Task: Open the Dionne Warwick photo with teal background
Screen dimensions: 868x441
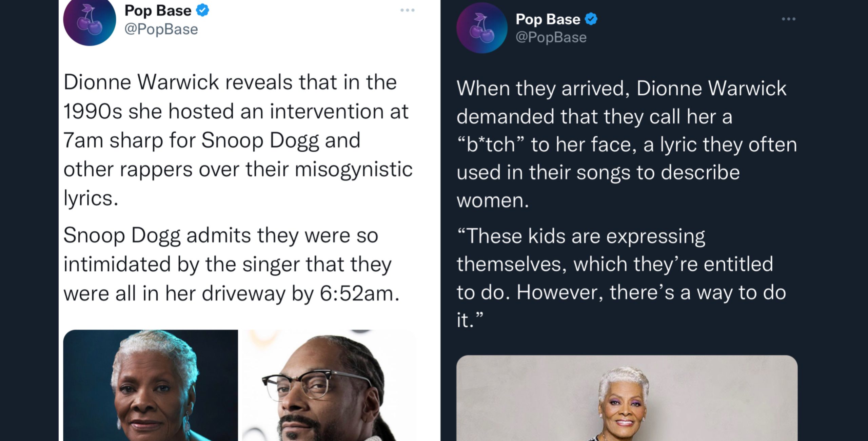Action: (151, 385)
